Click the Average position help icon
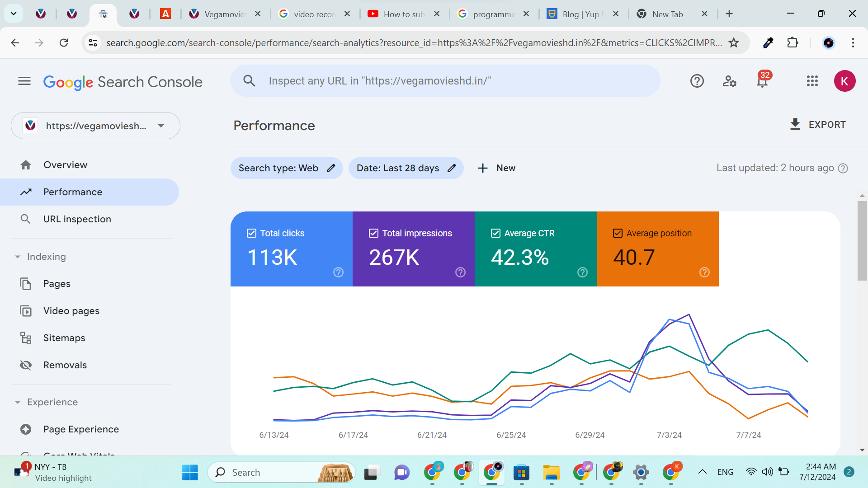The image size is (868, 488). (x=704, y=272)
